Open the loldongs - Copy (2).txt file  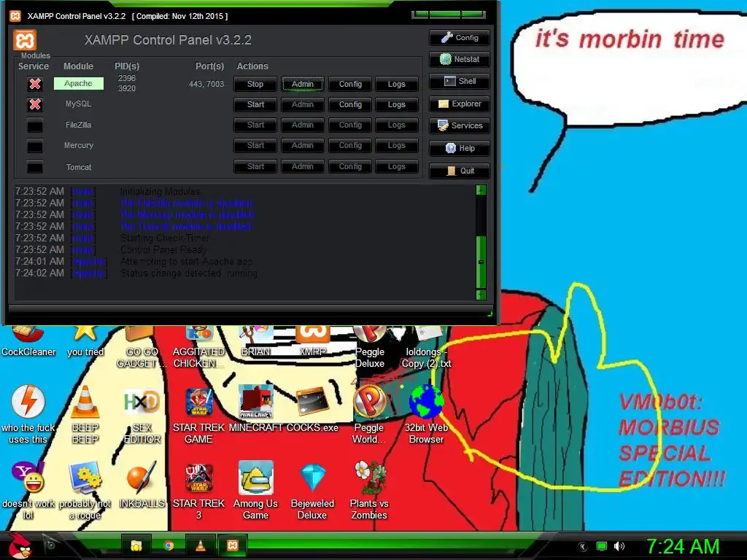coord(426,346)
